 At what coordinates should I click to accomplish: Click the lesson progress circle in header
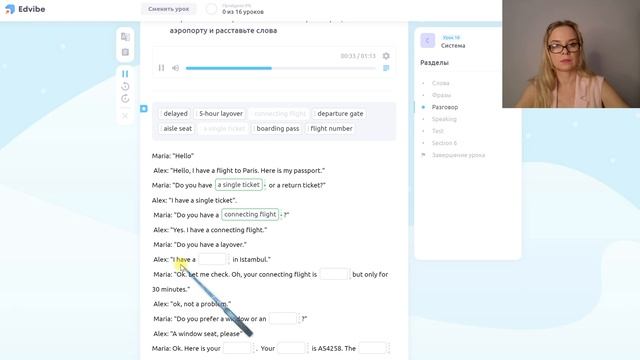pos(211,9)
